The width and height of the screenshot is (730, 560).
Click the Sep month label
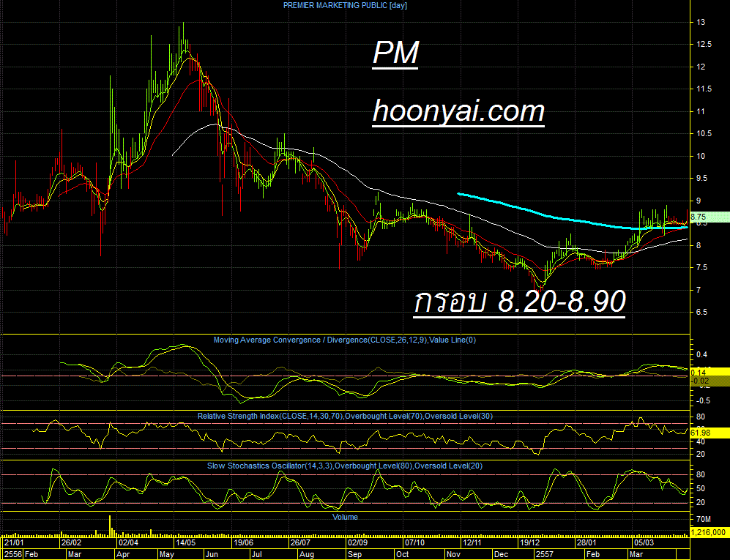pyautogui.click(x=355, y=554)
